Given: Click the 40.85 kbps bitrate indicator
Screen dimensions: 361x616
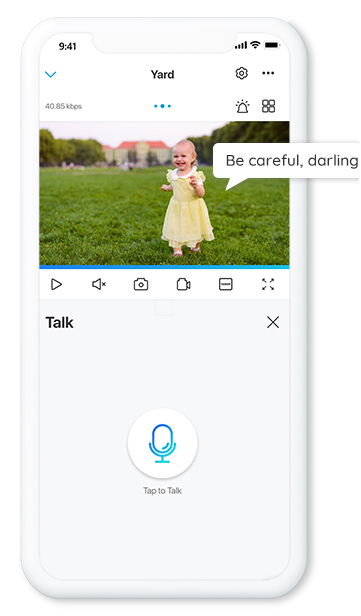Looking at the screenshot, I should pos(63,106).
